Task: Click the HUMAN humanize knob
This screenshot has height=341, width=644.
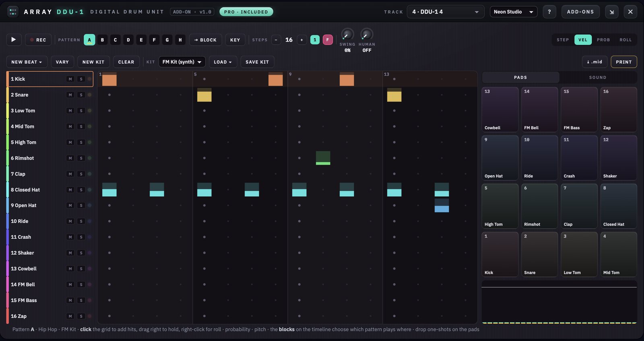Action: tap(367, 34)
